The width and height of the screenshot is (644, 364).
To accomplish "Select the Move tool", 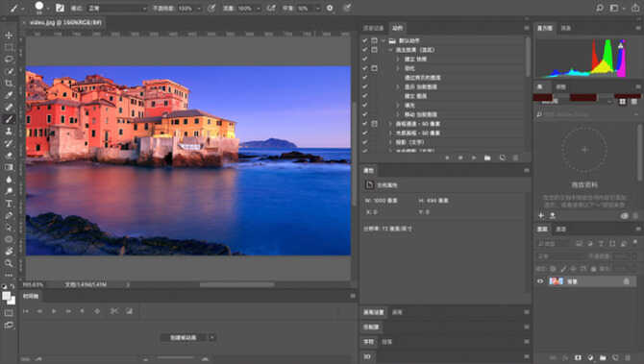I will point(9,36).
